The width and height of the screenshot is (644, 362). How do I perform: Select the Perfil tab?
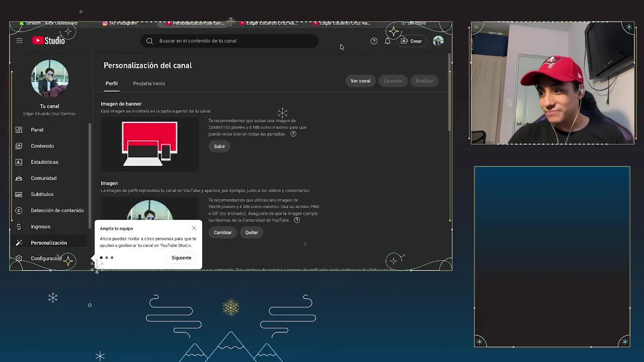tap(111, 83)
